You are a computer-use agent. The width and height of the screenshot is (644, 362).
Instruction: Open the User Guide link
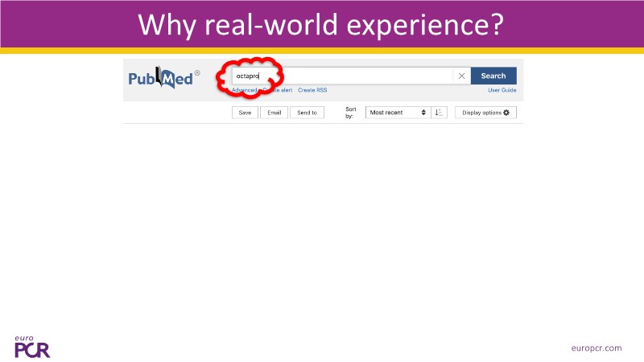tap(502, 90)
